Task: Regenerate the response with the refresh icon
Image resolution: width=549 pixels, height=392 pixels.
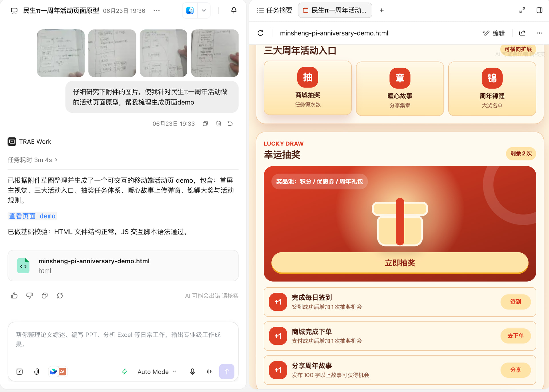Action: (x=60, y=296)
